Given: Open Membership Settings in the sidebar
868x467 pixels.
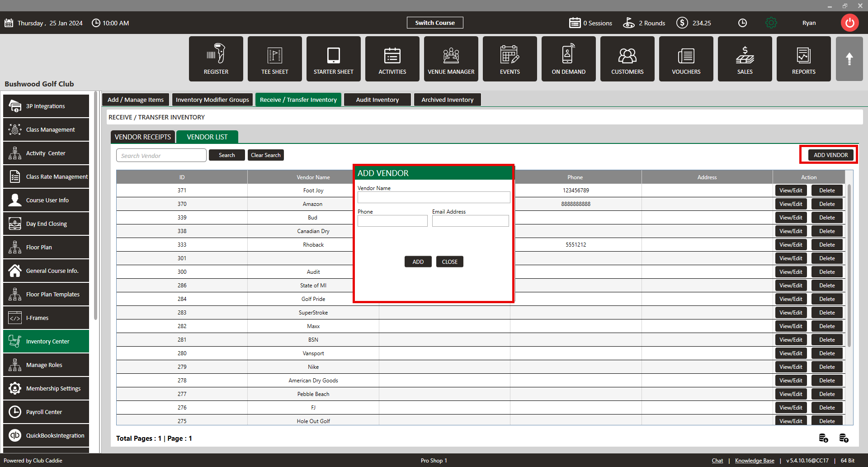Looking at the screenshot, I should (46, 388).
